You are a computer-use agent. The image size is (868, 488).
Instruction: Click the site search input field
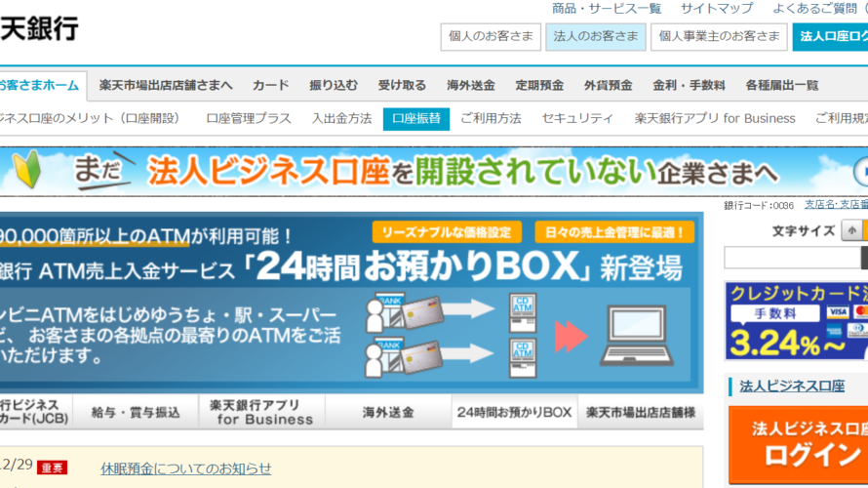tap(792, 258)
